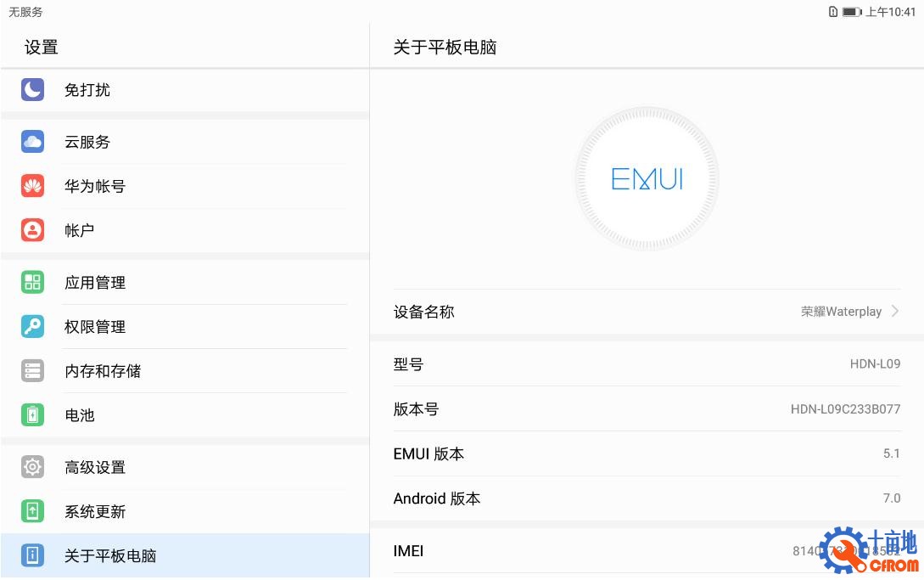Expand device name chevron arrow
This screenshot has width=924, height=580.
click(x=895, y=312)
